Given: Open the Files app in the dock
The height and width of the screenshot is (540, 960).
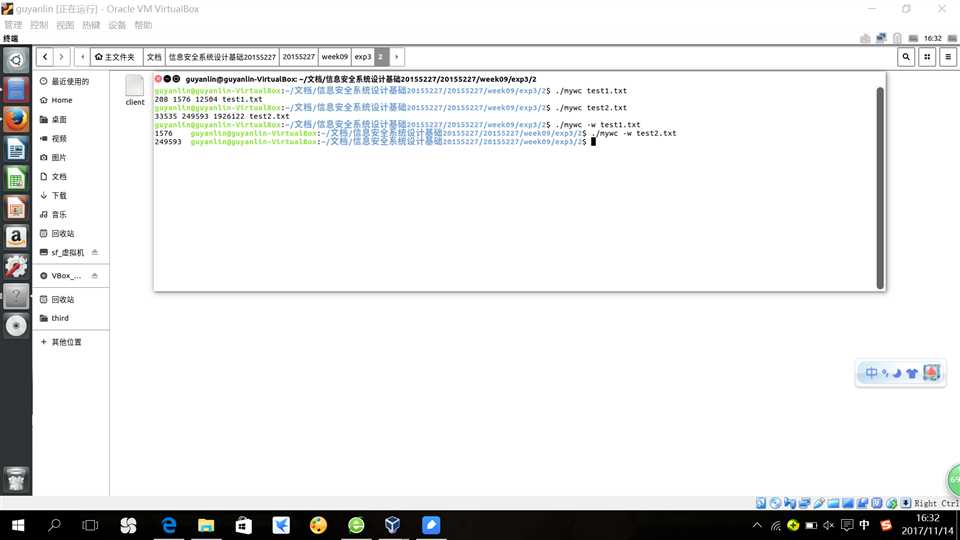Looking at the screenshot, I should click(x=16, y=90).
